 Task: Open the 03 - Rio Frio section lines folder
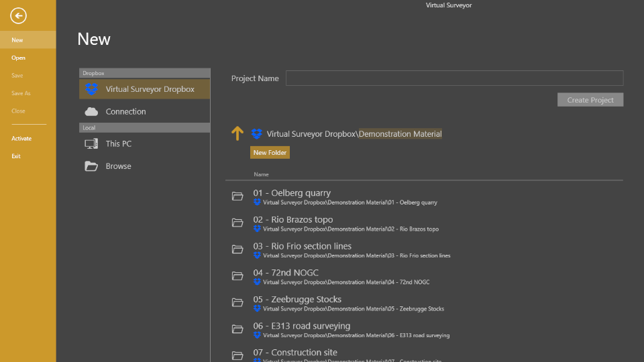(x=303, y=246)
